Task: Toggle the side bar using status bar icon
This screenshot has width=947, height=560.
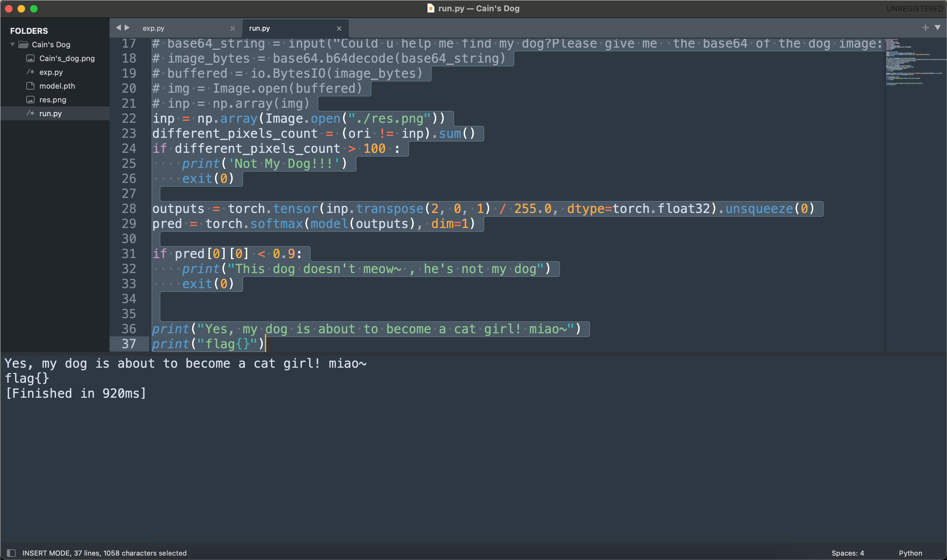Action: [11, 553]
